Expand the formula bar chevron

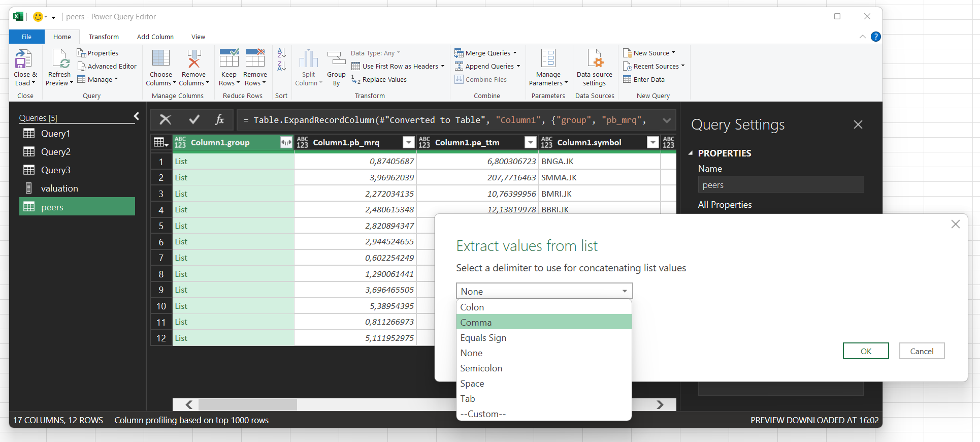[x=667, y=120]
